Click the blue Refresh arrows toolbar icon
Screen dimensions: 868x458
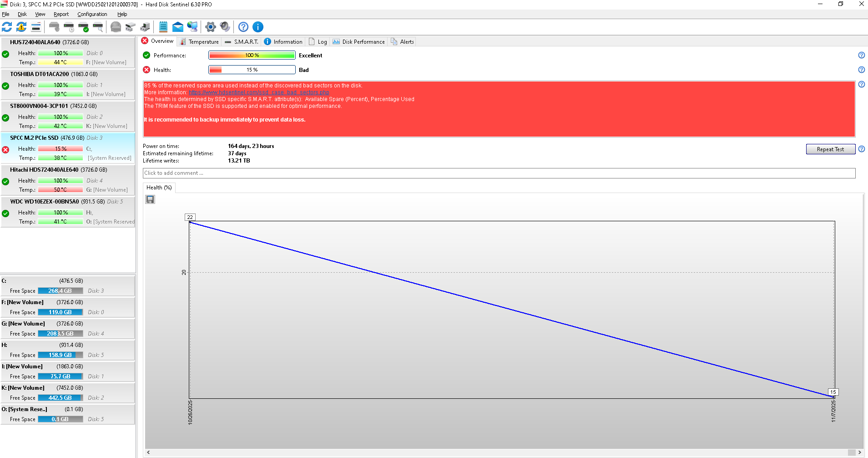click(x=7, y=27)
